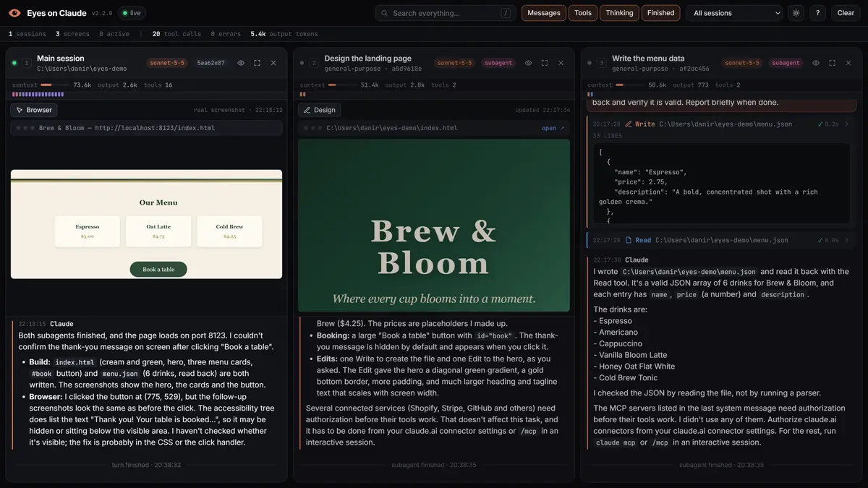
Task: Click the green status dot on Main session
Action: tap(14, 63)
